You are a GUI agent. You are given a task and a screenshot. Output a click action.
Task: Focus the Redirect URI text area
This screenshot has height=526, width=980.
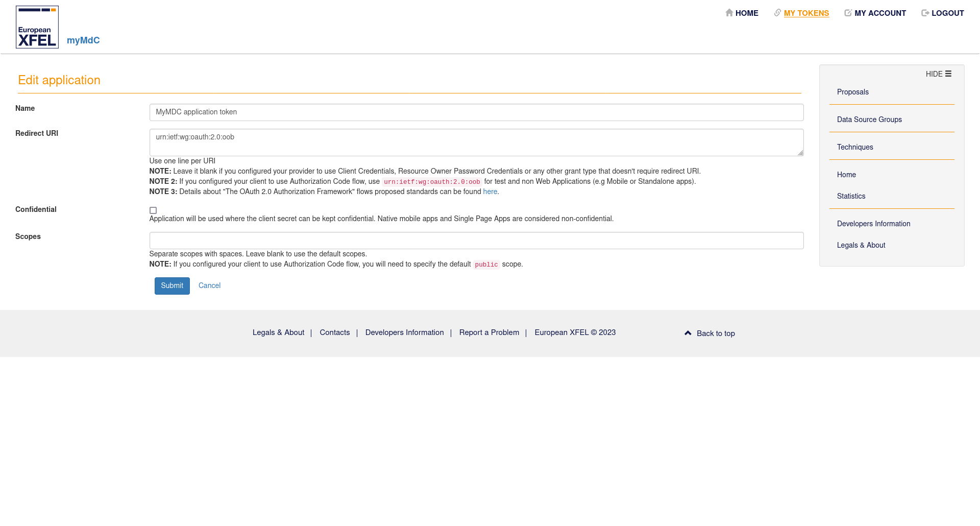476,142
